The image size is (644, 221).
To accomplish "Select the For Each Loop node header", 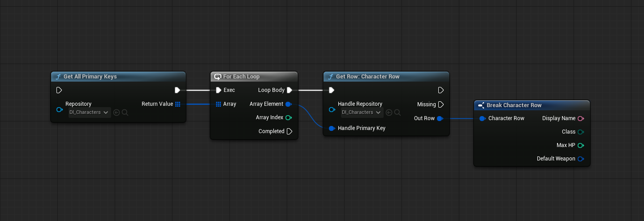I will click(254, 77).
